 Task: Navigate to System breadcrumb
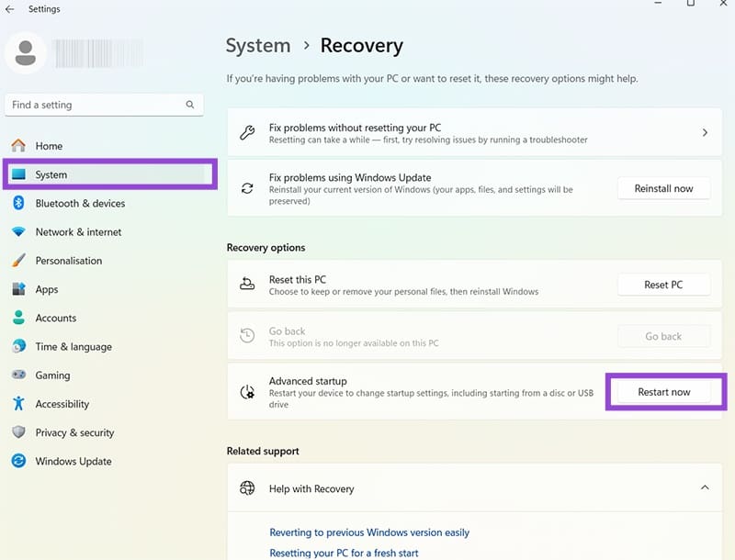tap(258, 45)
